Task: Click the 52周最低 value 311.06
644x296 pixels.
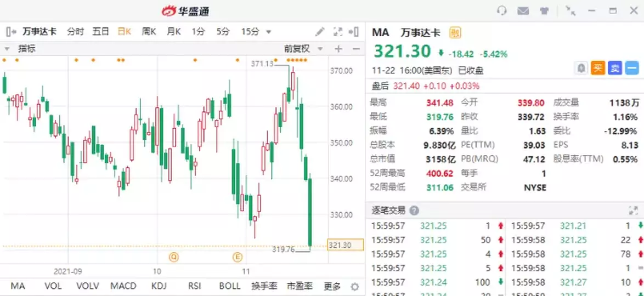Action: pos(440,187)
